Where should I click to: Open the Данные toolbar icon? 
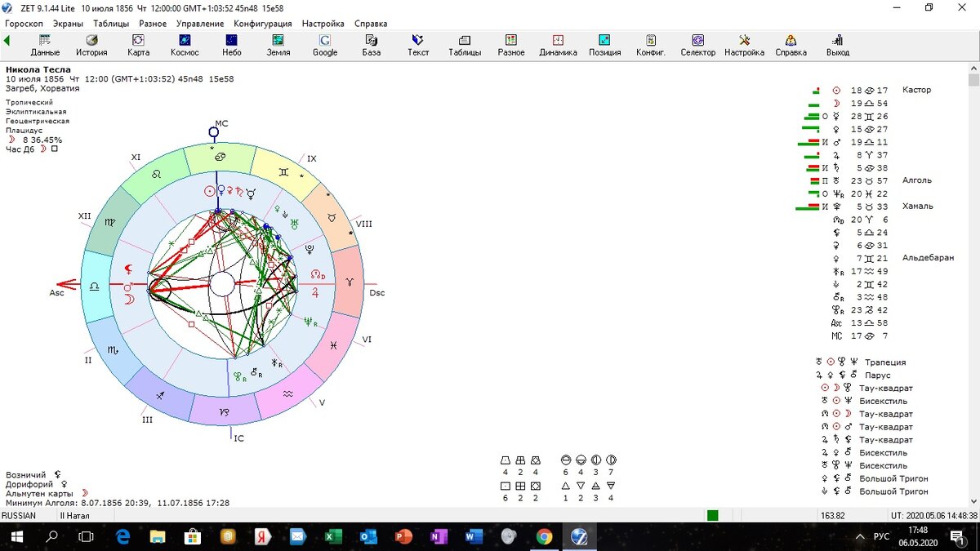tap(45, 45)
